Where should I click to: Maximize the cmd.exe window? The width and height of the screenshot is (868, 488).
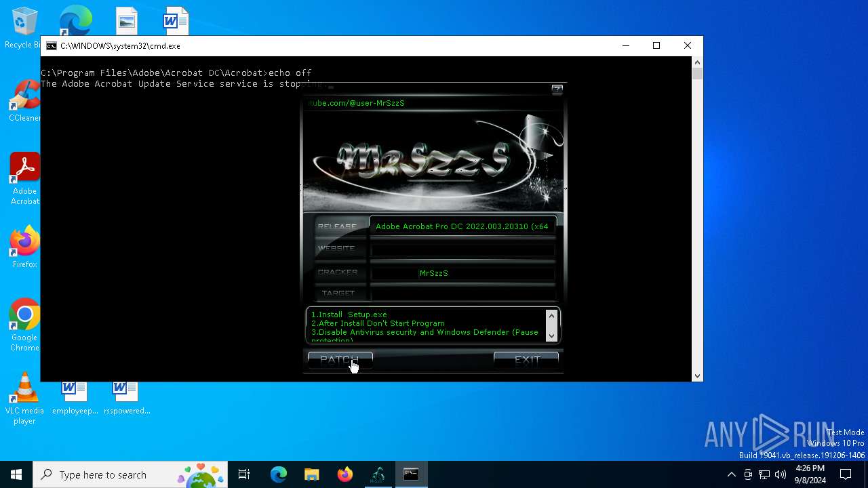click(656, 45)
